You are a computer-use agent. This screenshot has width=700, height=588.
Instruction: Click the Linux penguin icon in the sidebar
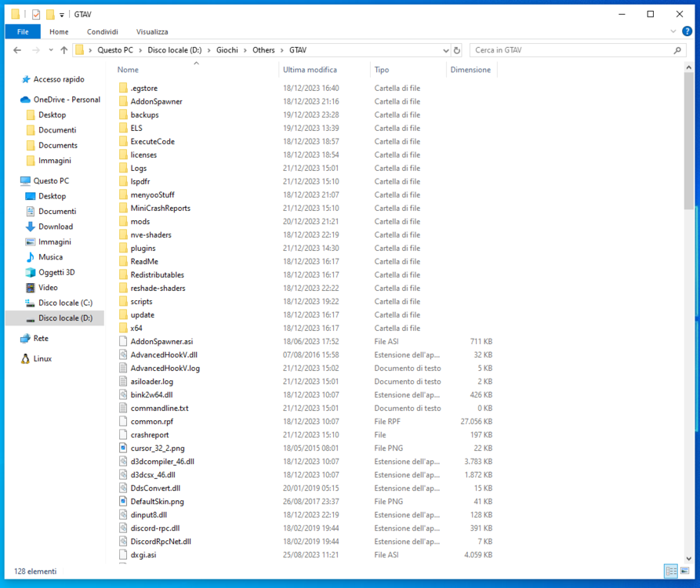tap(26, 358)
